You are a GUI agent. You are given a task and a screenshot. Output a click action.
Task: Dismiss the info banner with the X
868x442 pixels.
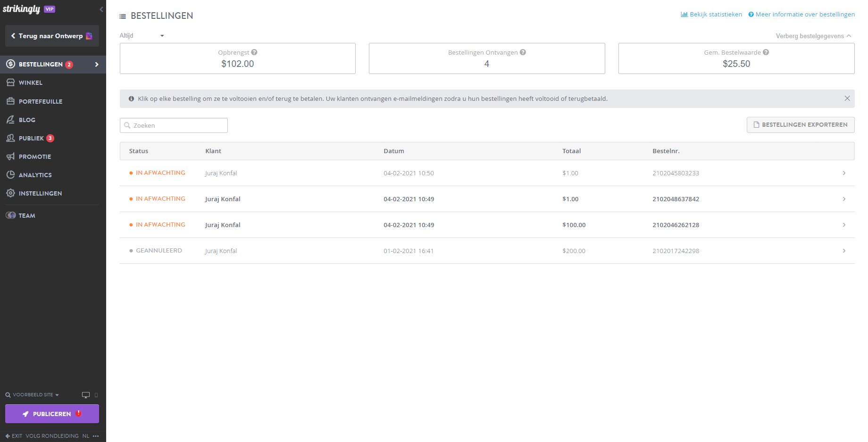pos(847,98)
